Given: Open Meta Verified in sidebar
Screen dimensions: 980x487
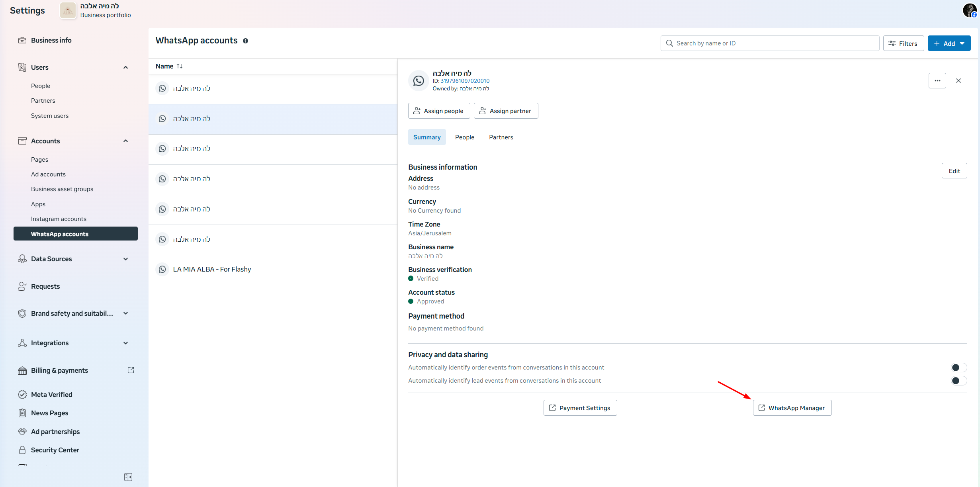Looking at the screenshot, I should pyautogui.click(x=52, y=394).
